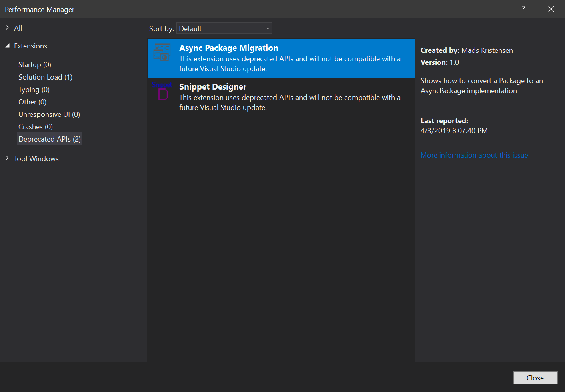Click the Created by Mads Kristensen label
The image size is (565, 392).
pyautogui.click(x=467, y=50)
